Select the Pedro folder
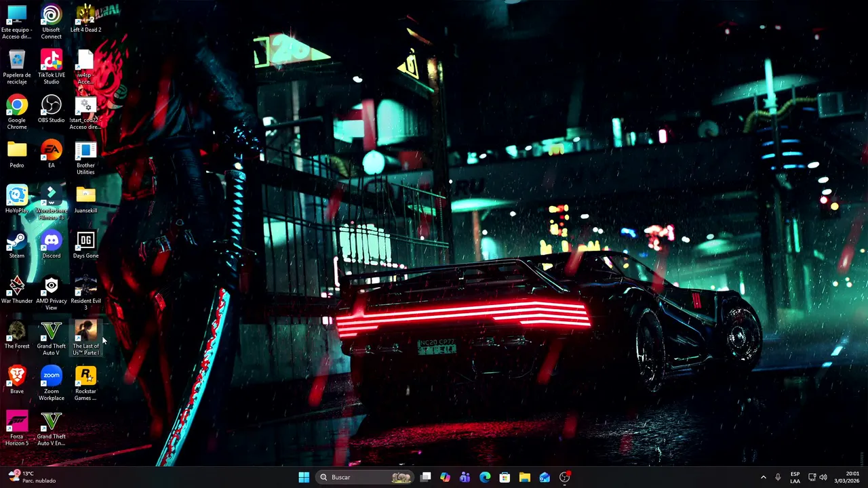The width and height of the screenshot is (868, 488). [17, 154]
